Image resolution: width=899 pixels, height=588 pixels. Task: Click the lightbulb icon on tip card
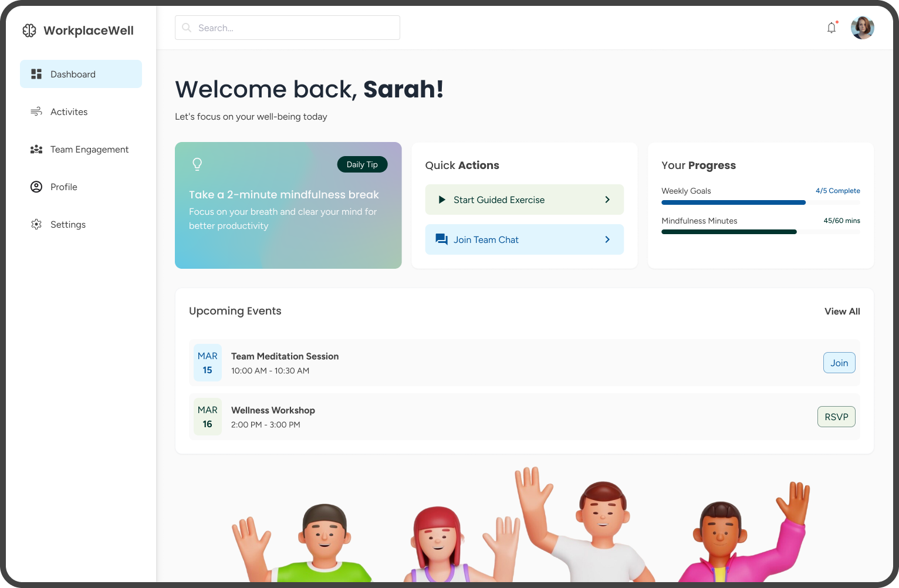(x=197, y=164)
